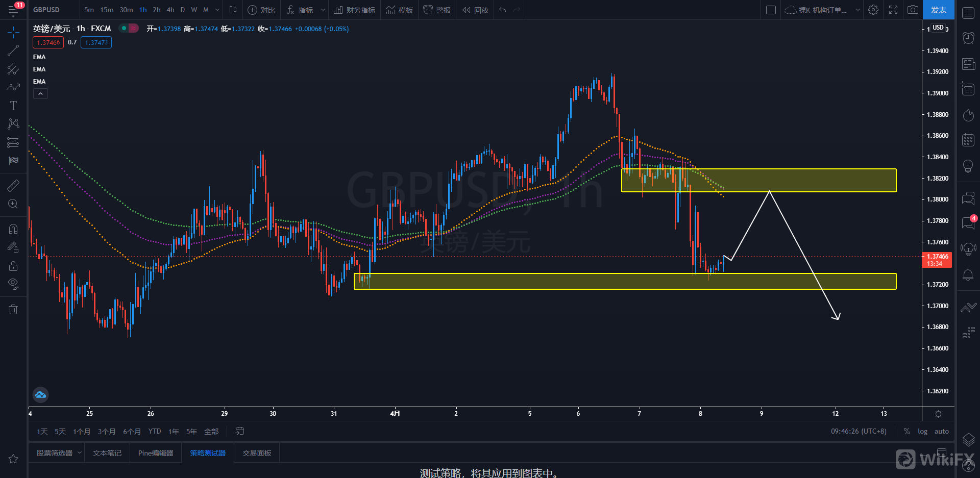980x478 pixels.
Task: Open the 交易面板 tab
Action: (257, 453)
